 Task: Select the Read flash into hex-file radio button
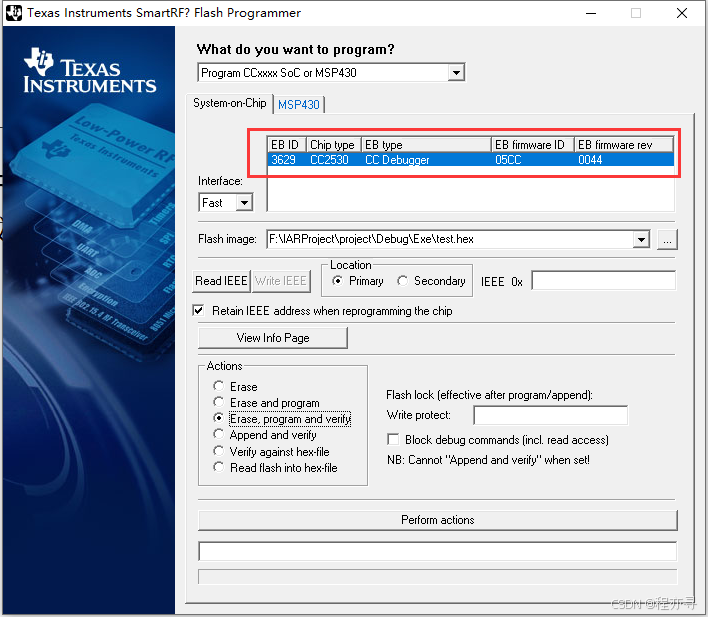[219, 467]
